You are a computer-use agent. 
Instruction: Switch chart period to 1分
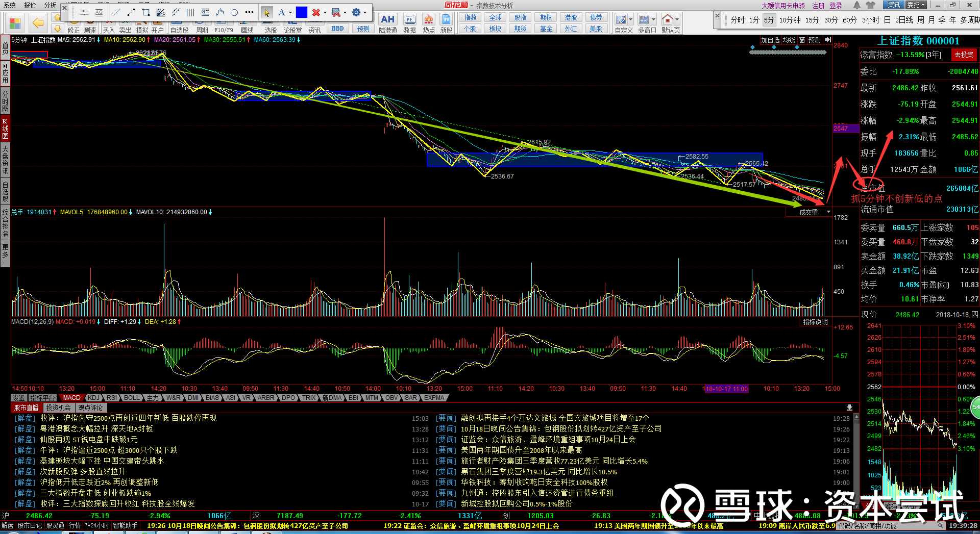[754, 20]
